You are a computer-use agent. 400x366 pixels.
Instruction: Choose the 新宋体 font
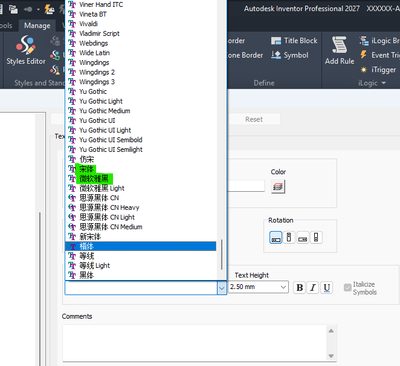[x=140, y=237]
